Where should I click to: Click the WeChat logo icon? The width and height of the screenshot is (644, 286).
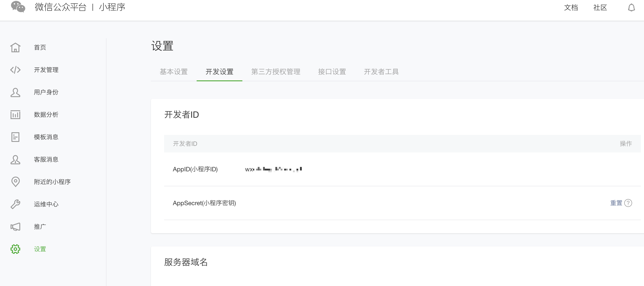(18, 7)
